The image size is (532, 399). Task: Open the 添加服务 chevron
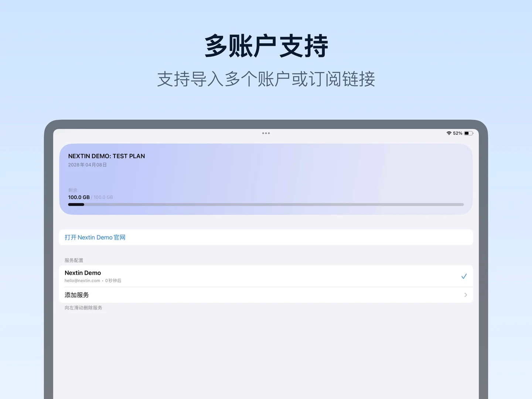(465, 295)
